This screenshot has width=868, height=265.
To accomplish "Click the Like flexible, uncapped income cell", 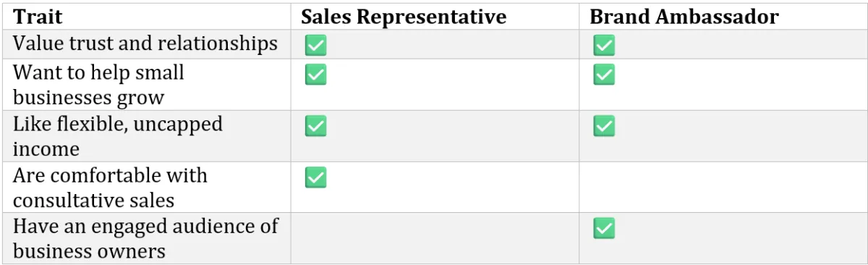I will (145, 136).
